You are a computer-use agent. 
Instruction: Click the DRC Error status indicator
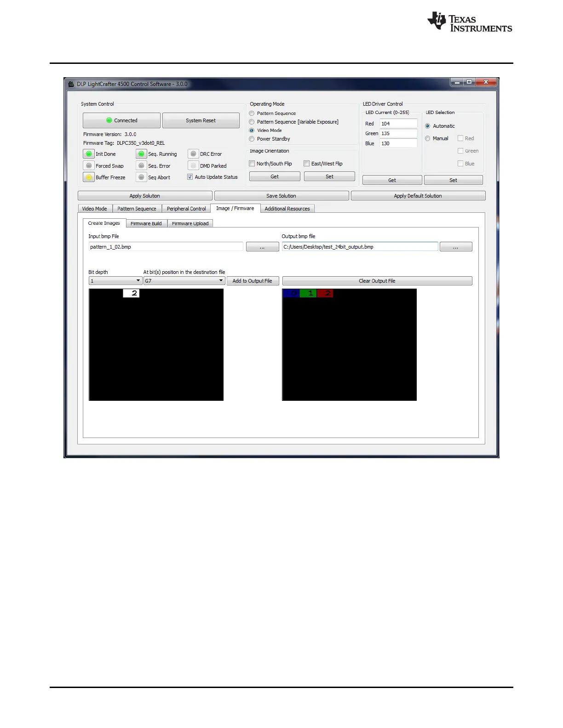pos(193,154)
